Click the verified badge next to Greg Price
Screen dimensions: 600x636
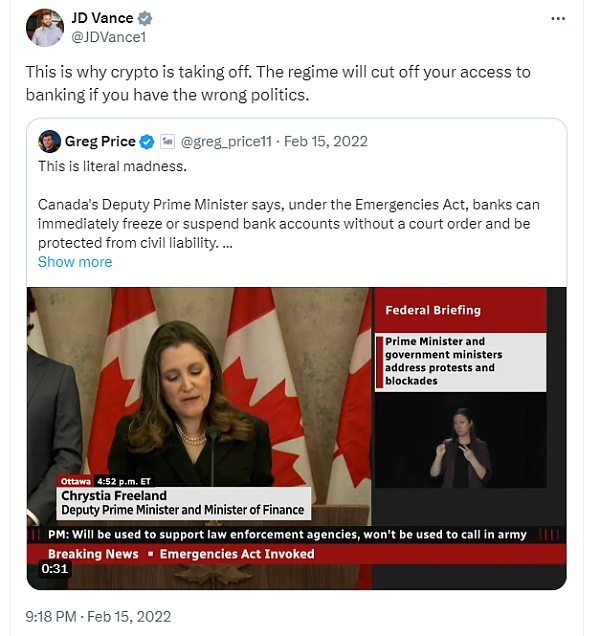click(x=147, y=141)
